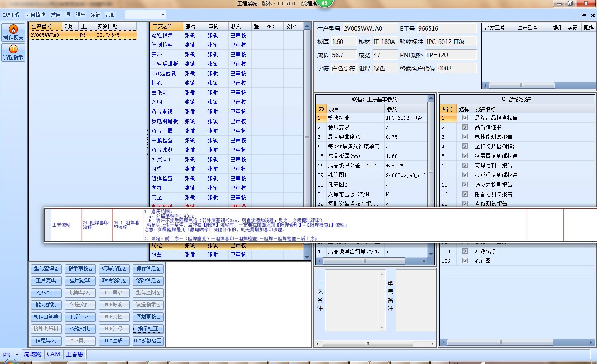Open the CAM工程 menu
597x364 pixels.
11,15
